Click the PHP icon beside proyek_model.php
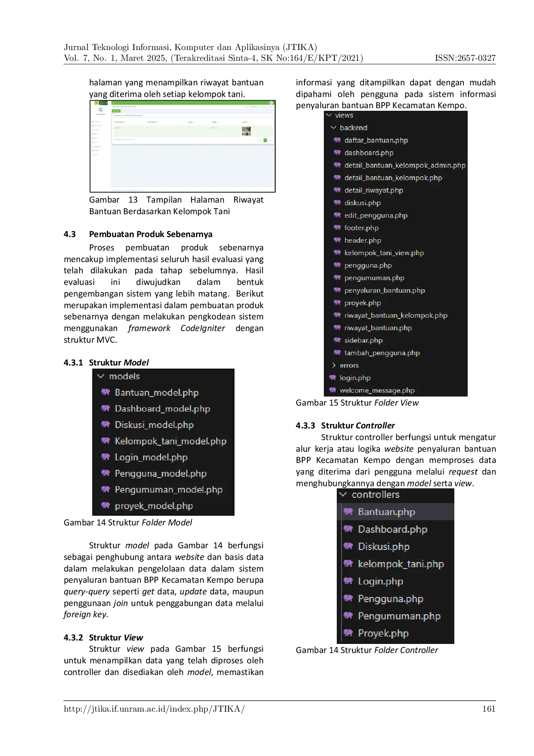534x756 pixels. tap(106, 506)
